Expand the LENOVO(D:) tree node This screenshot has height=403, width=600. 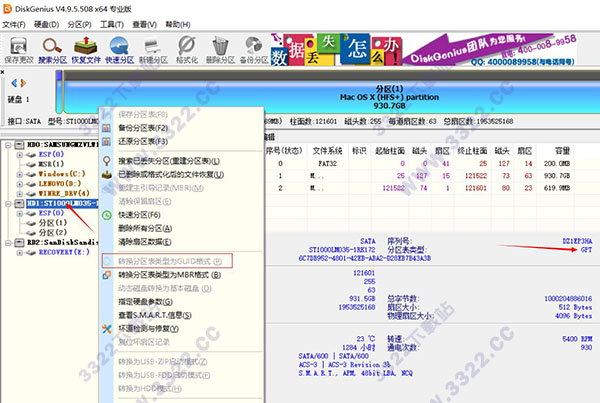[20, 184]
